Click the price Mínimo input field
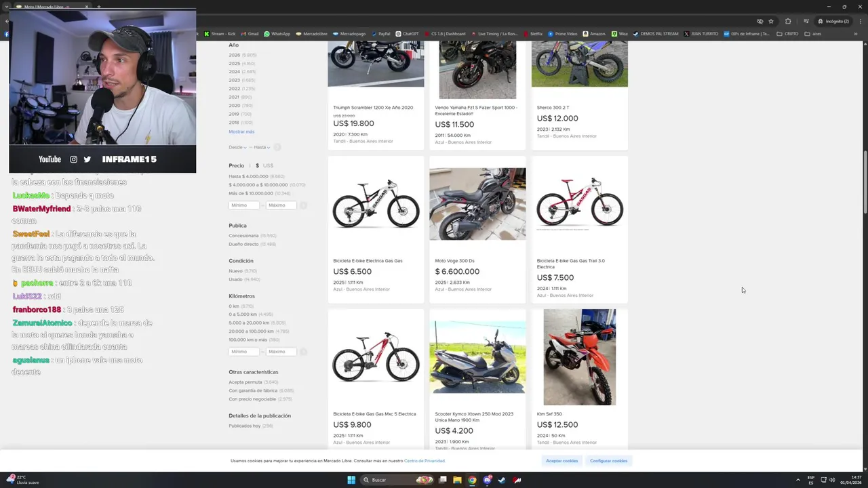868x488 pixels. 244,205
